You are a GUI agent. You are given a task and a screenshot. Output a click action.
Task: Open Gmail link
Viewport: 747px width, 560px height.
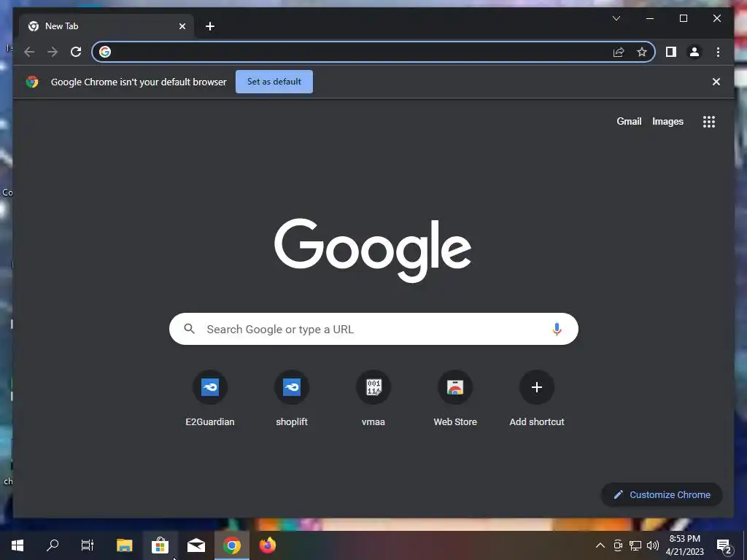tap(629, 122)
